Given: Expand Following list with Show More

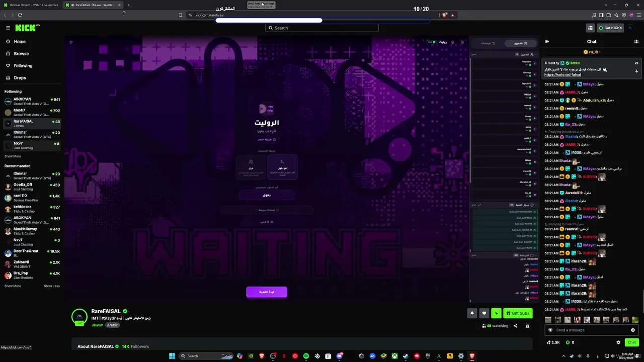Looking at the screenshot, I should tap(13, 156).
